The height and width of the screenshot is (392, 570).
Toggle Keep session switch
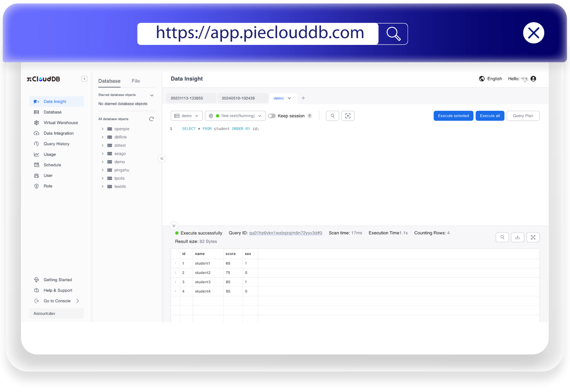272,116
